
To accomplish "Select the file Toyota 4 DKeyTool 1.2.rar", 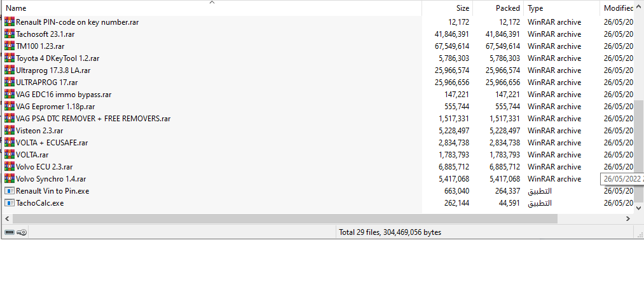I will [57, 58].
